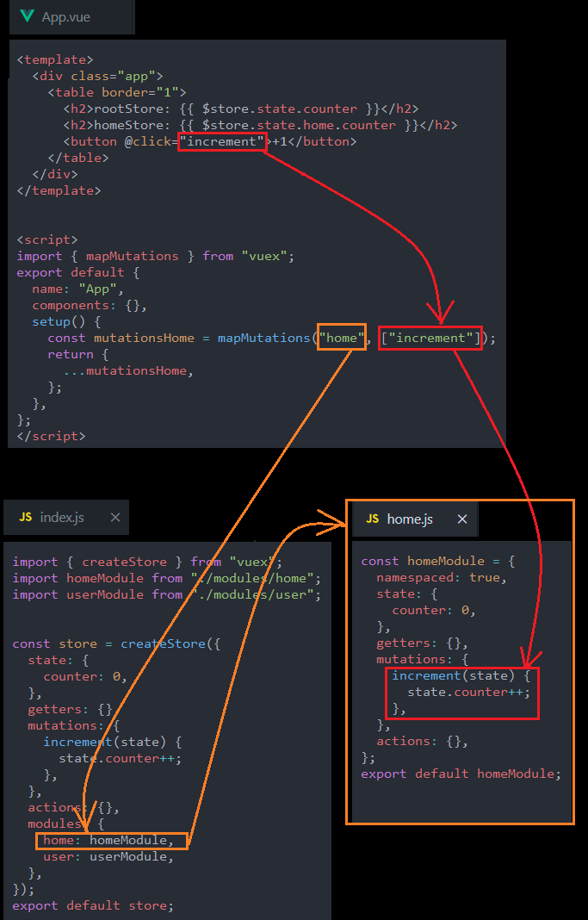Click the closing </template> tag
588x920 pixels.
click(59, 190)
